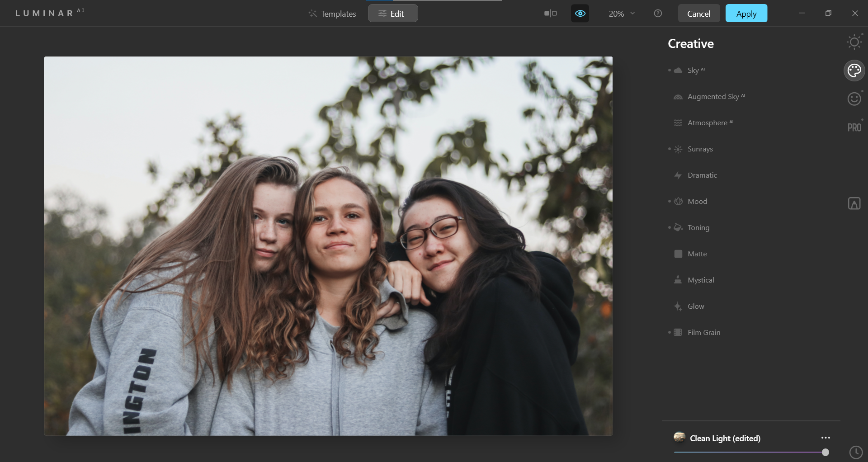The width and height of the screenshot is (868, 462).
Task: Switch to the Templates tab
Action: (332, 14)
